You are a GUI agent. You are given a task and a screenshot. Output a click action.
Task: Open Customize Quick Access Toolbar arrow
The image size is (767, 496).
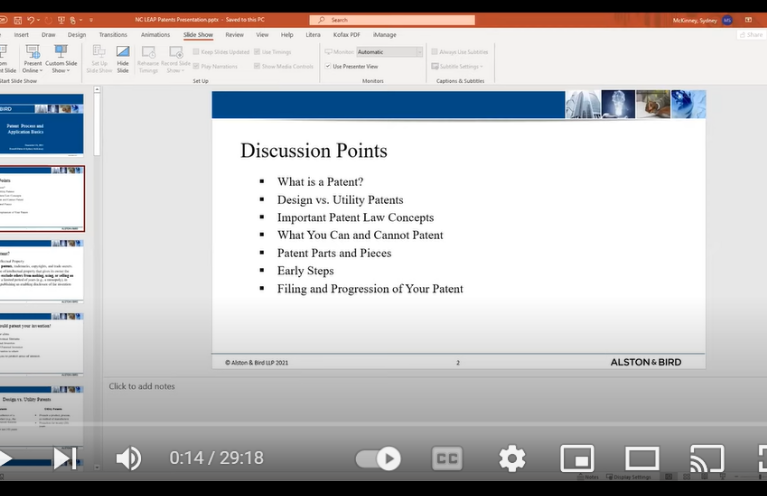click(x=91, y=20)
